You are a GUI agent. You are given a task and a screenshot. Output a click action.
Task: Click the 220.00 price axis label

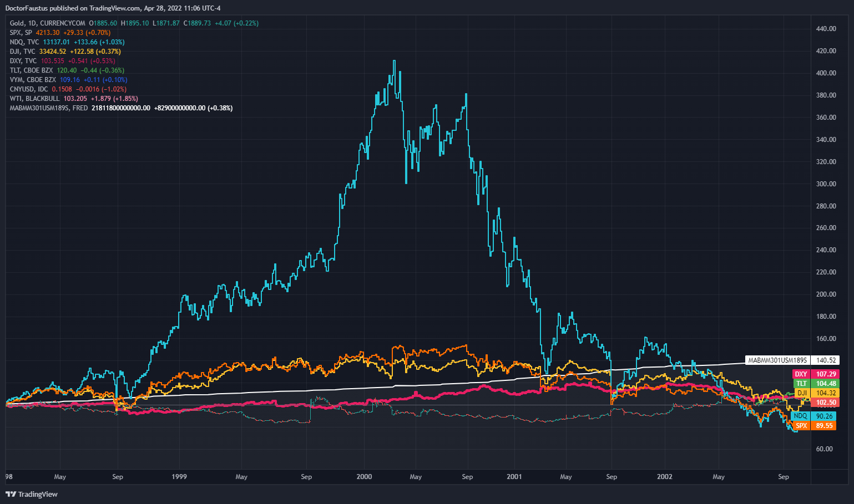coord(826,272)
